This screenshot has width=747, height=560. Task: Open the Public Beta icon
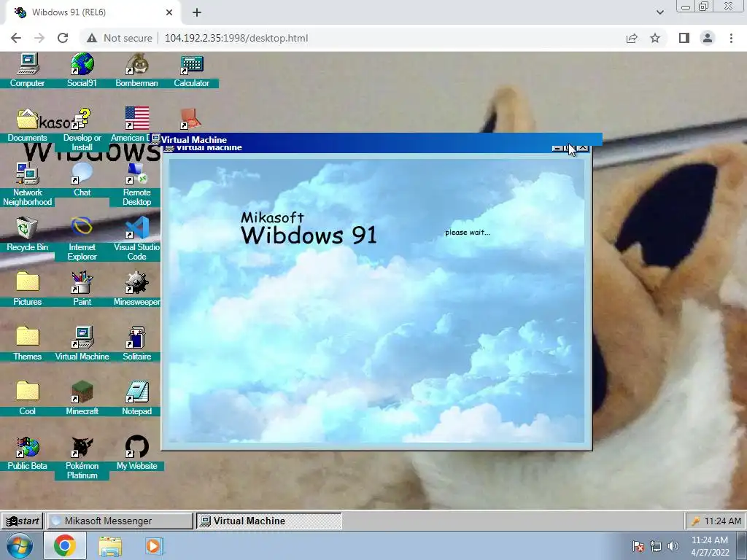coord(27,453)
